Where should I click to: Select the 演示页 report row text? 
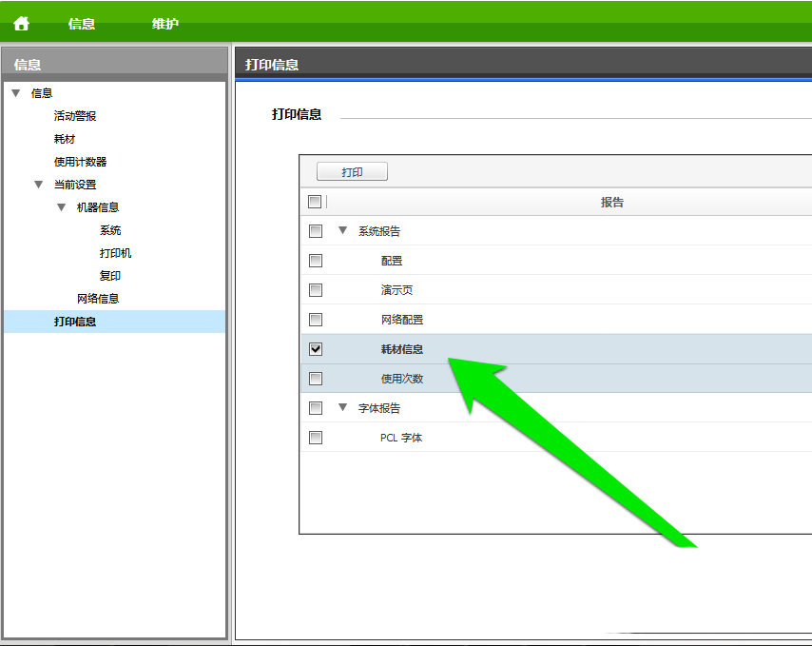(x=396, y=290)
